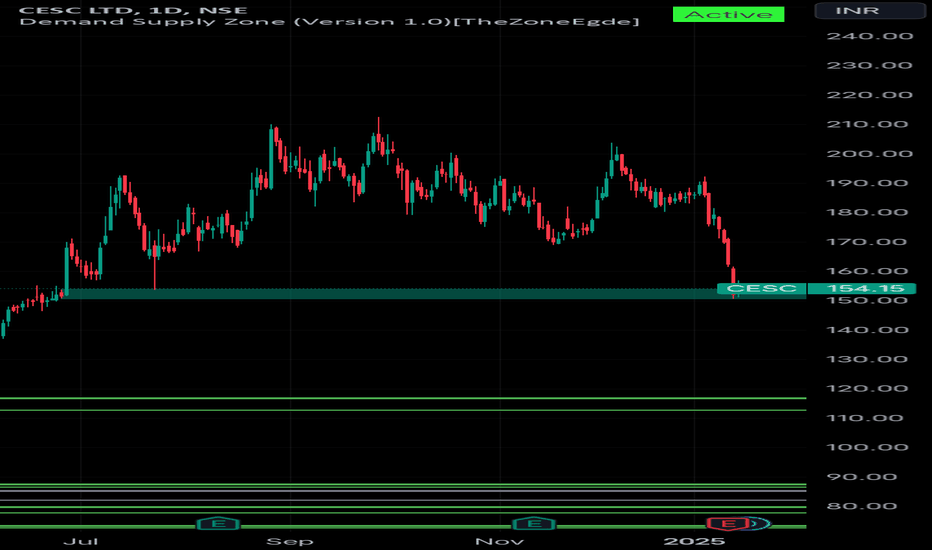Click the 120.00 price axis label

point(868,389)
